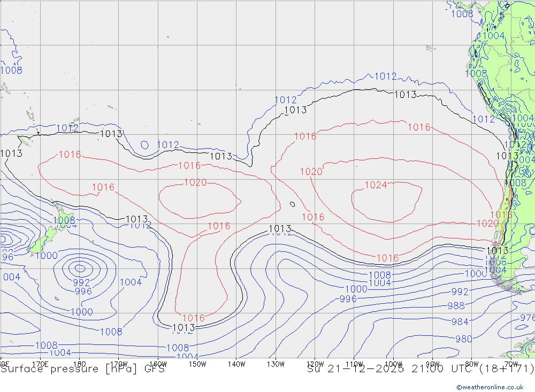The width and height of the screenshot is (535, 392).
Task: Click the 1012 label next to the small circular contour
Action: 168,144
